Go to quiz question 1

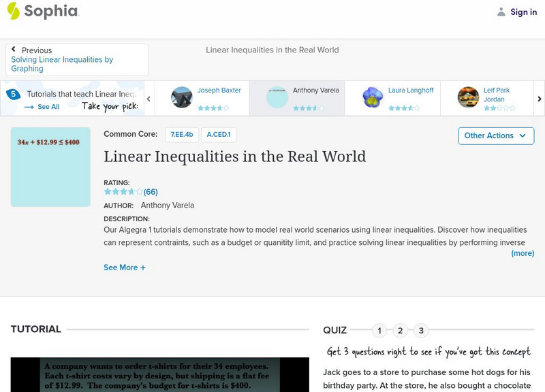point(379,331)
